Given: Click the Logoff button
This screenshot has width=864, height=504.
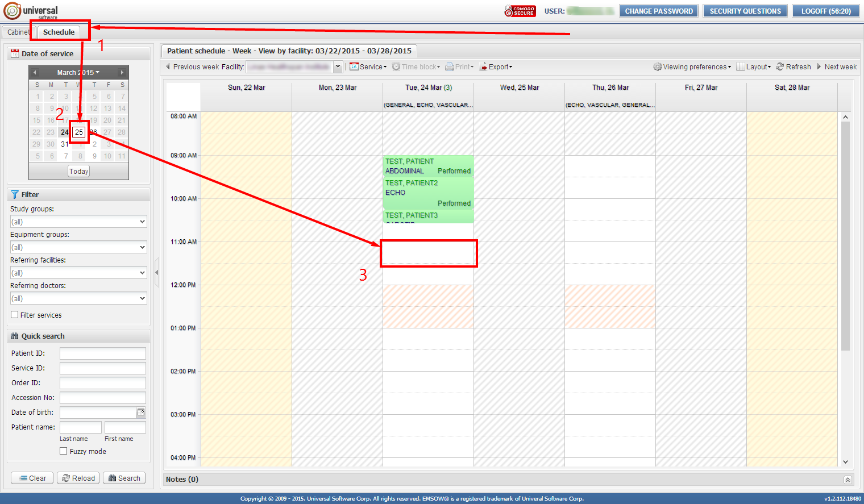Looking at the screenshot, I should tap(826, 11).
